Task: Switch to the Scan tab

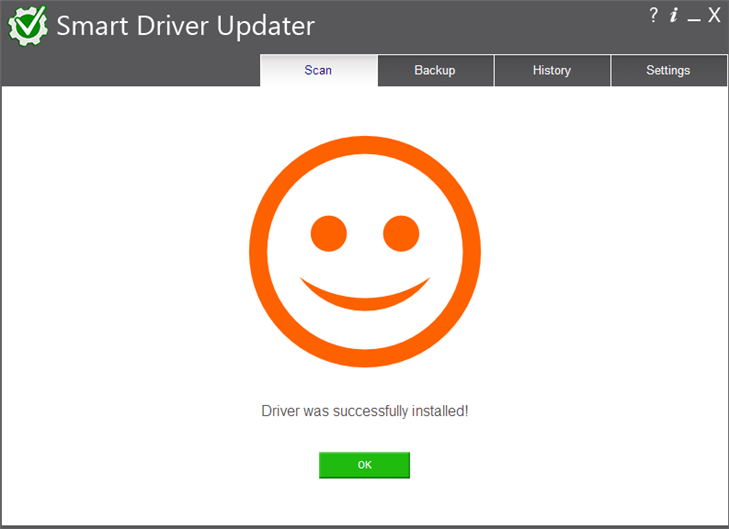Action: [318, 70]
